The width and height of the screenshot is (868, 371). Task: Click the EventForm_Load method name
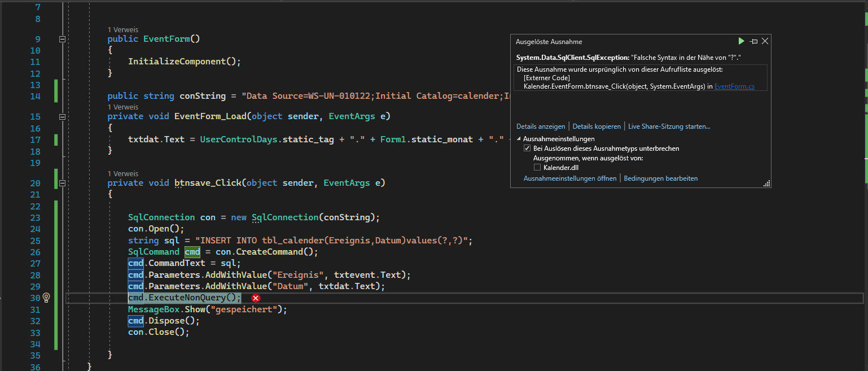[x=211, y=116]
